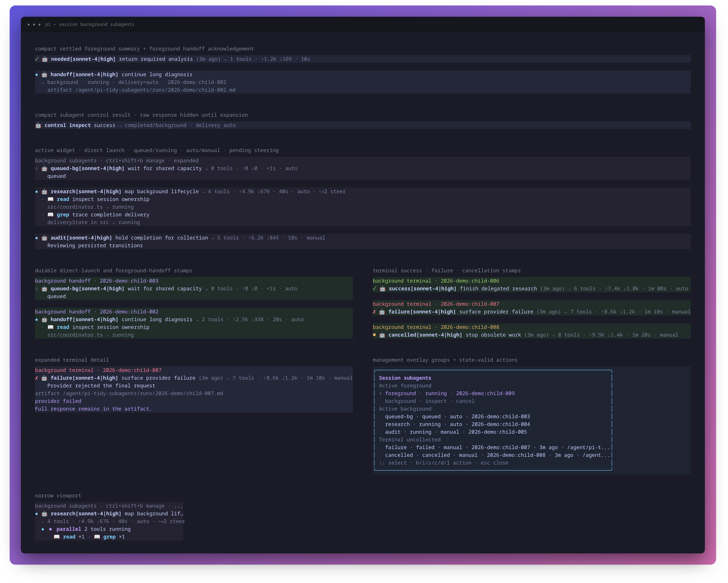Click the blue dot before audit[sonnet-4|high]
Image resolution: width=728 pixels, height=583 pixels.
point(36,238)
